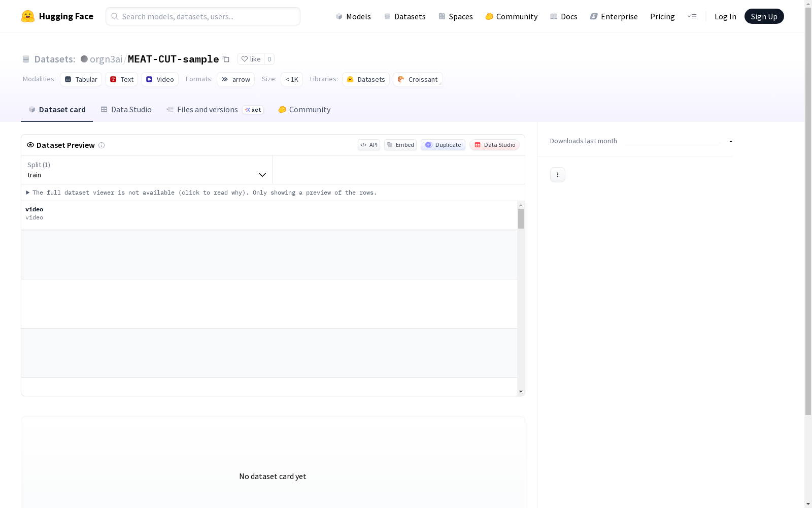Click the preview scrollbar up arrow

coord(521,205)
